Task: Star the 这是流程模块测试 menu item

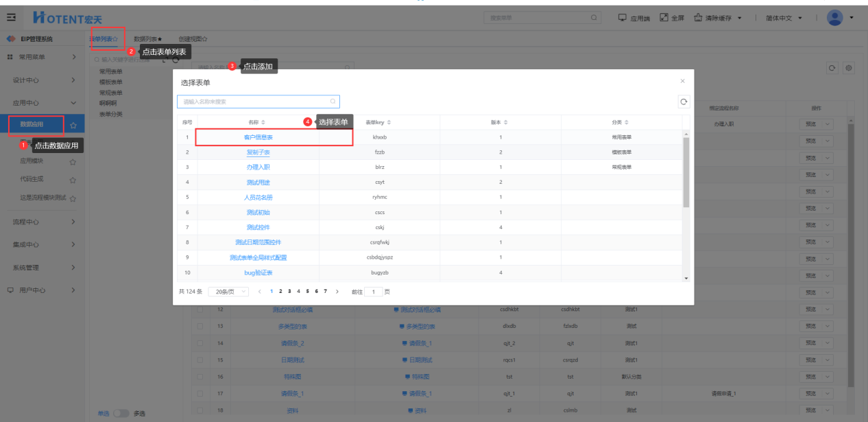Action: tap(73, 198)
